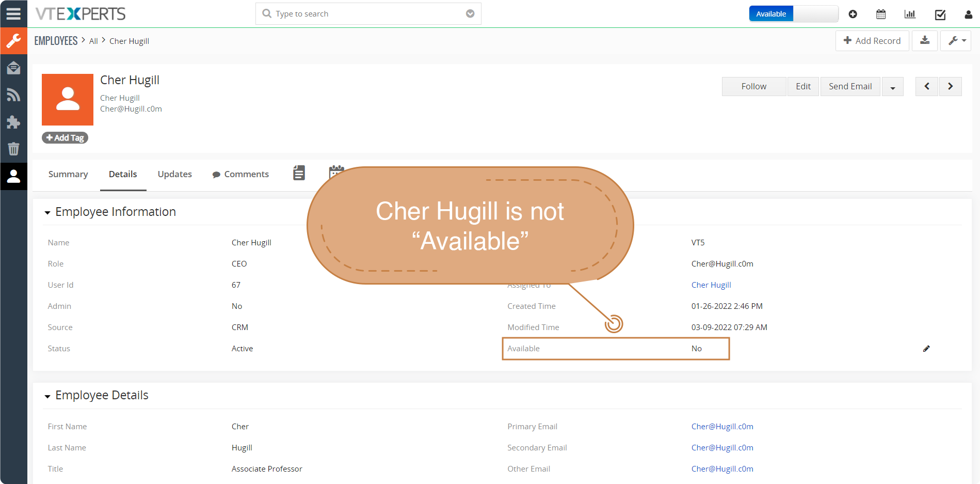
Task: Switch to the Details tab
Action: 123,174
